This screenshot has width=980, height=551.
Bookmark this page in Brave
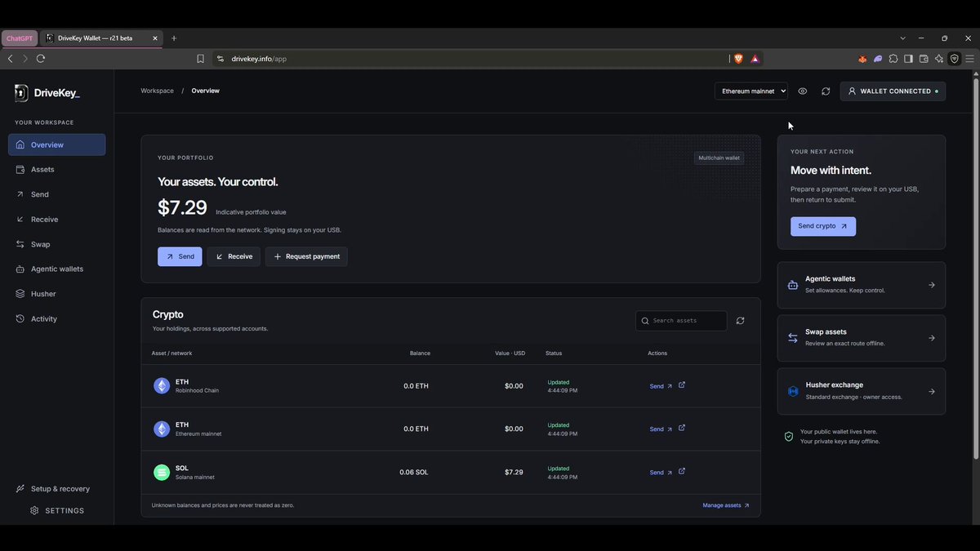pos(200,59)
